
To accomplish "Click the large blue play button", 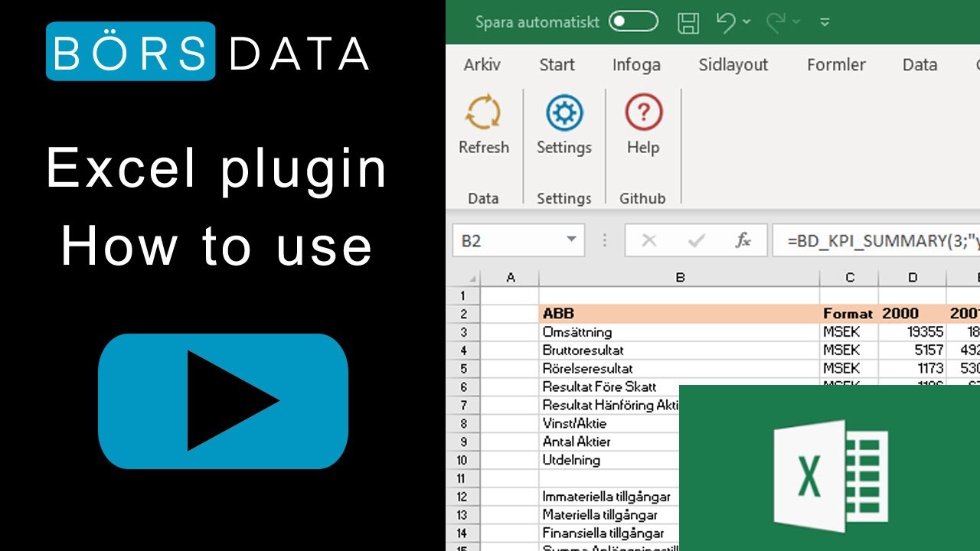I will coord(223,401).
